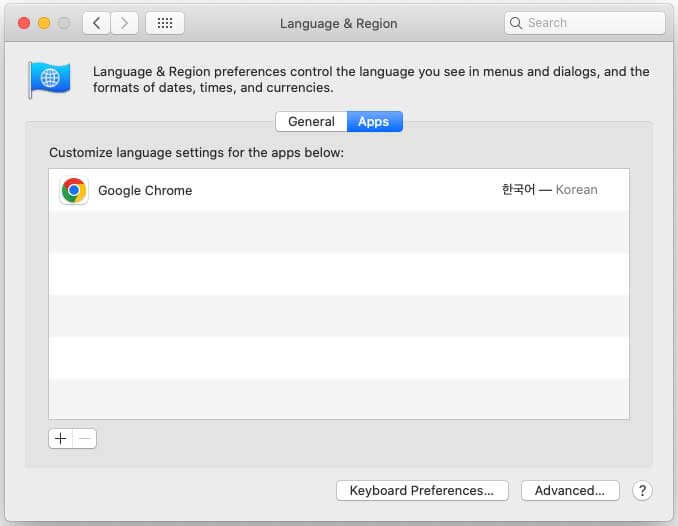678x526 pixels.
Task: Click the Language & Region flag icon
Action: pos(50,79)
